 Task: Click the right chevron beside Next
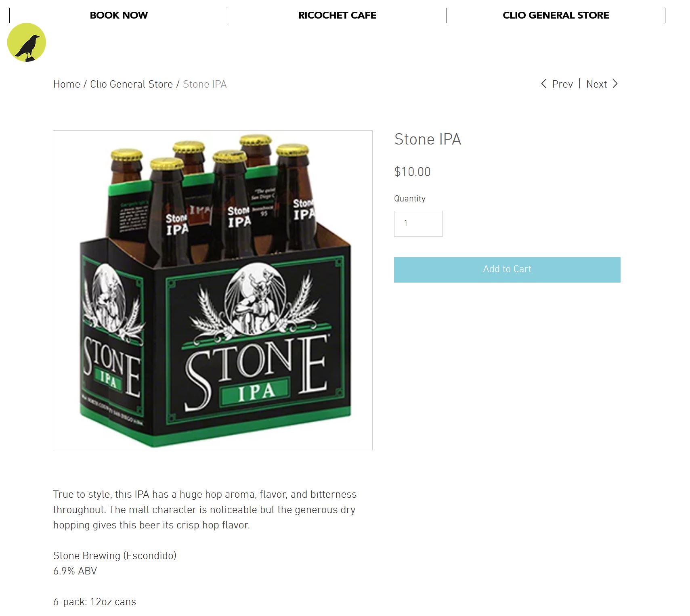(x=615, y=84)
